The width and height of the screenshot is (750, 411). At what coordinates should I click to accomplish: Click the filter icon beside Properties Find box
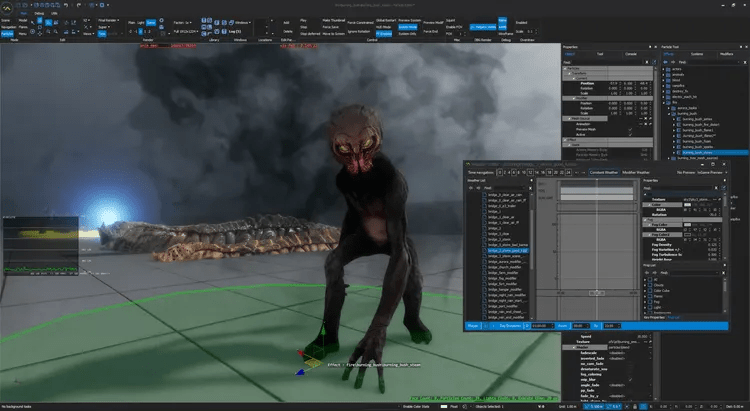pos(654,62)
